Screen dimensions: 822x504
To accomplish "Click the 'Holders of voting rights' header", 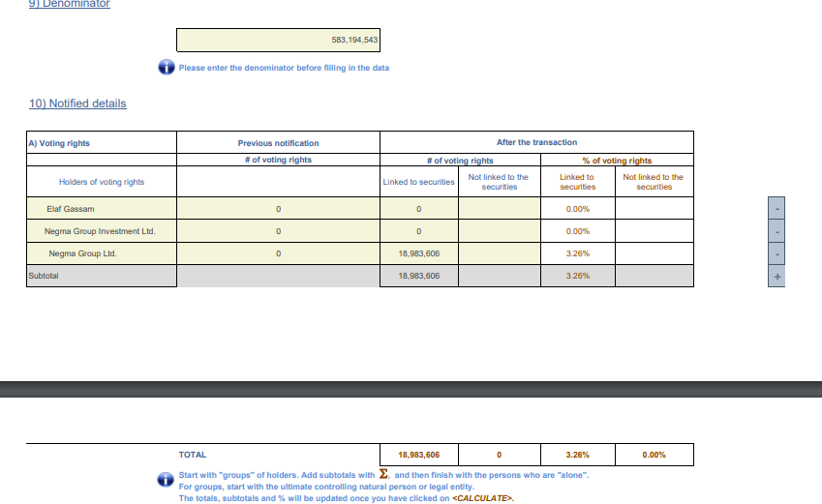I will click(x=102, y=182).
